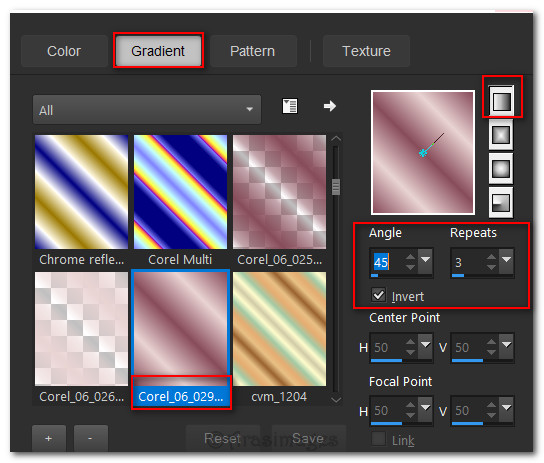
Task: Uncheck the Invert checkbox
Action: [379, 295]
